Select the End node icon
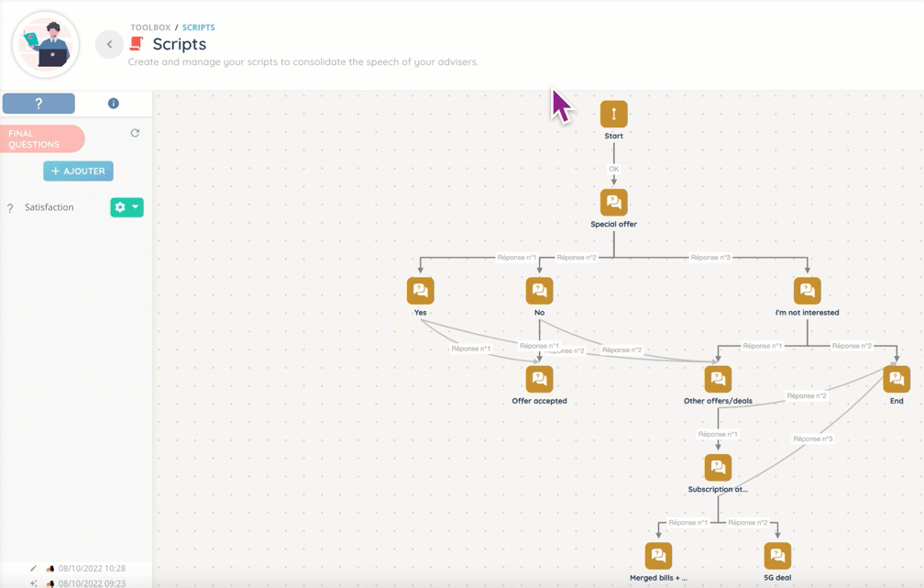924x588 pixels. pos(896,379)
